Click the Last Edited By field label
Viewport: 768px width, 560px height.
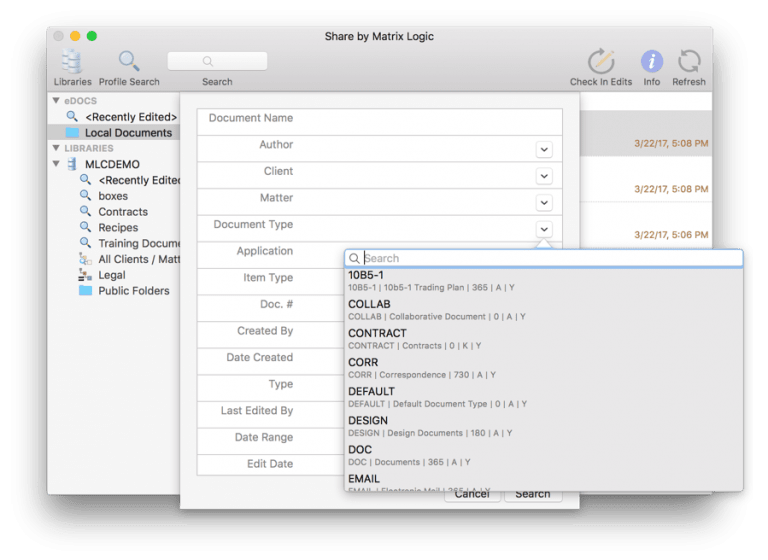point(257,411)
